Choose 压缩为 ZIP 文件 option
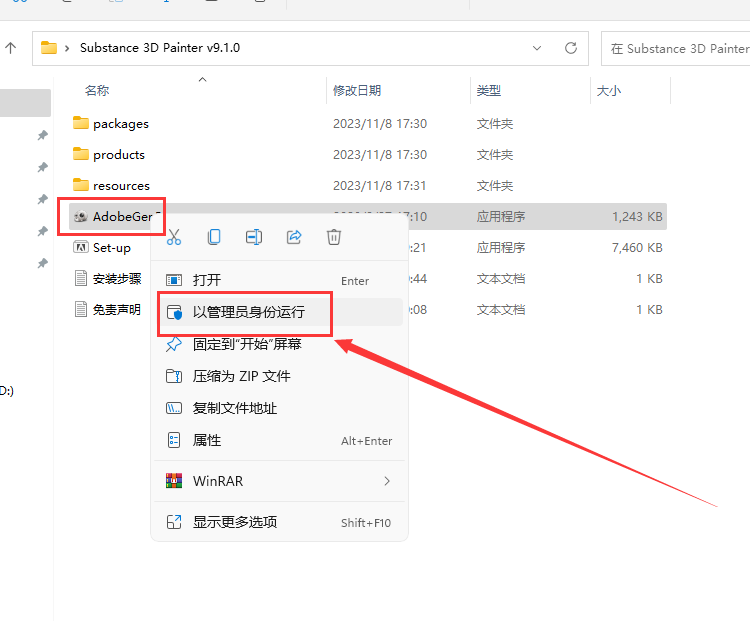 [279, 376]
